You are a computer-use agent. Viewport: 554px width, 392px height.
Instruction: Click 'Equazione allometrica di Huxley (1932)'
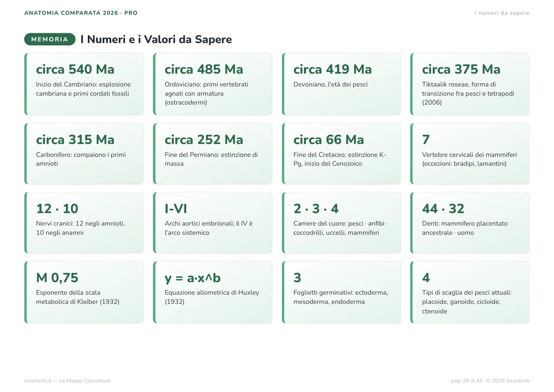[212, 297]
